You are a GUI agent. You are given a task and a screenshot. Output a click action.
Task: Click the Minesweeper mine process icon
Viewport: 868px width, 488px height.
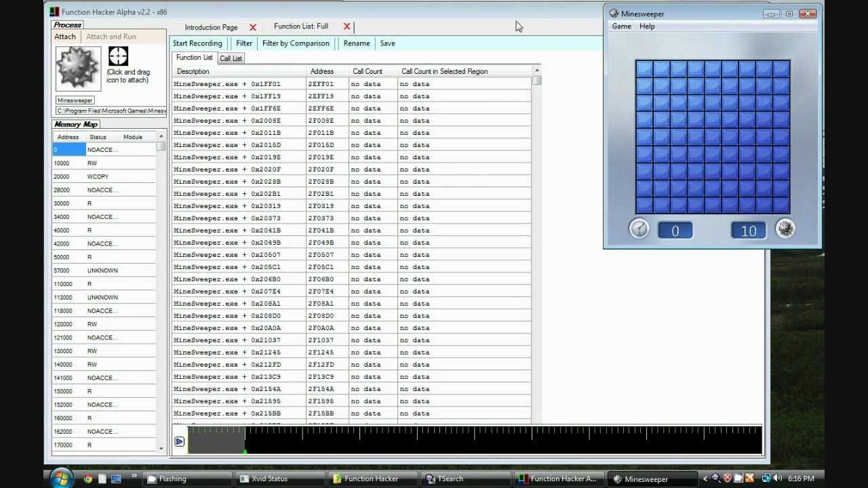tap(78, 68)
